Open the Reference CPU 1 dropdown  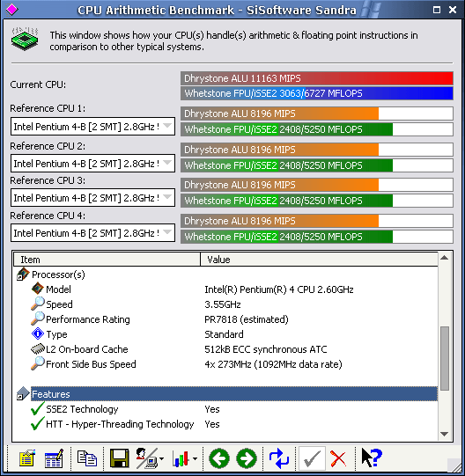(92, 127)
